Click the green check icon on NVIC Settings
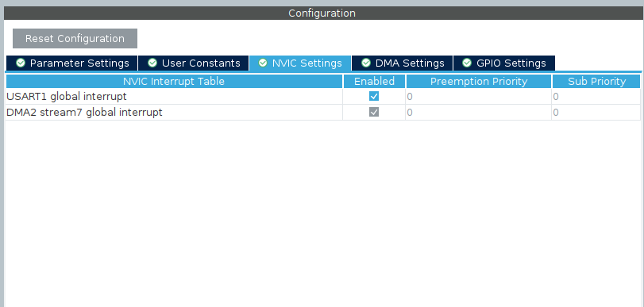 (x=263, y=63)
